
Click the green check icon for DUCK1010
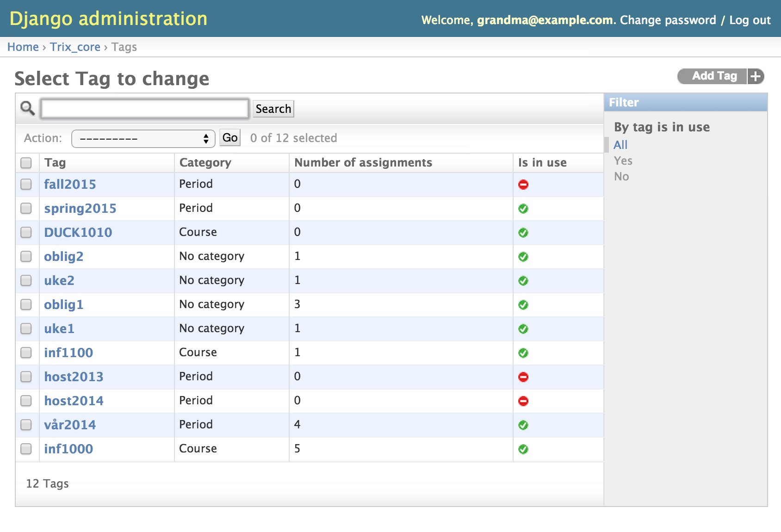point(523,233)
